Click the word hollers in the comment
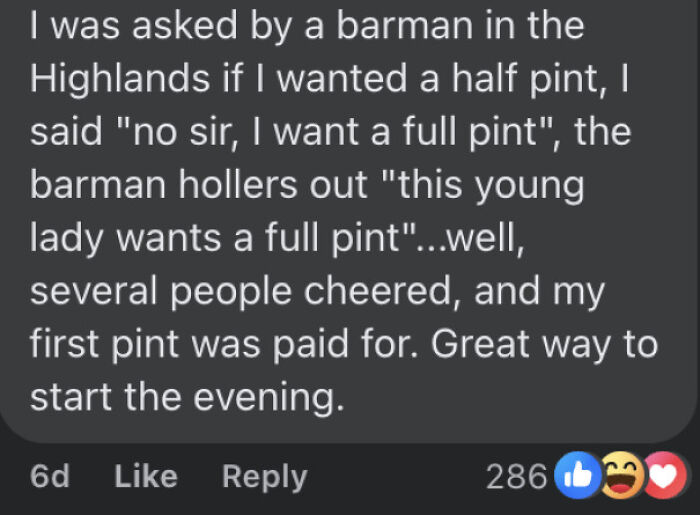This screenshot has height=515, width=700. 238,185
